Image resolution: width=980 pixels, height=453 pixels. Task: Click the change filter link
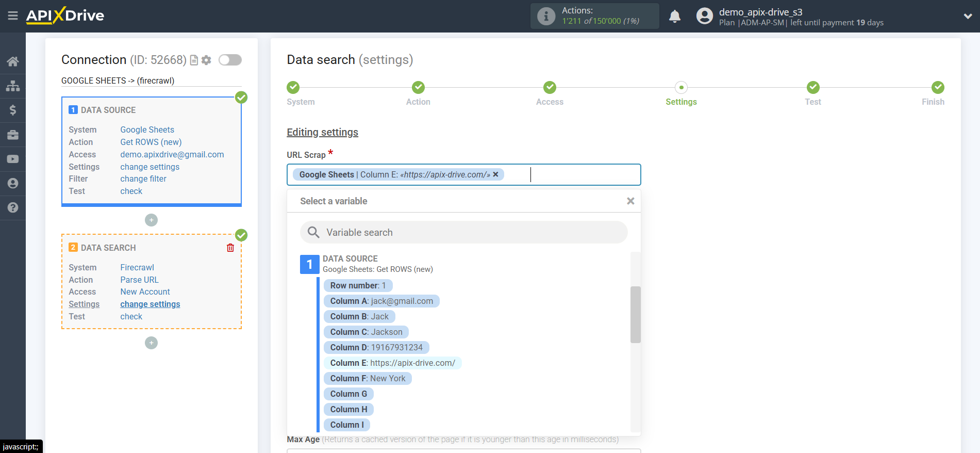(x=143, y=179)
